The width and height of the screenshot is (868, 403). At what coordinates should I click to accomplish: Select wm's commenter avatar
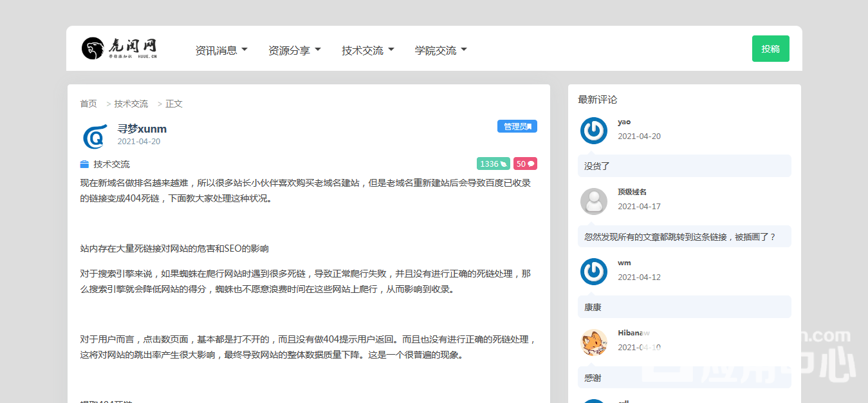point(593,272)
